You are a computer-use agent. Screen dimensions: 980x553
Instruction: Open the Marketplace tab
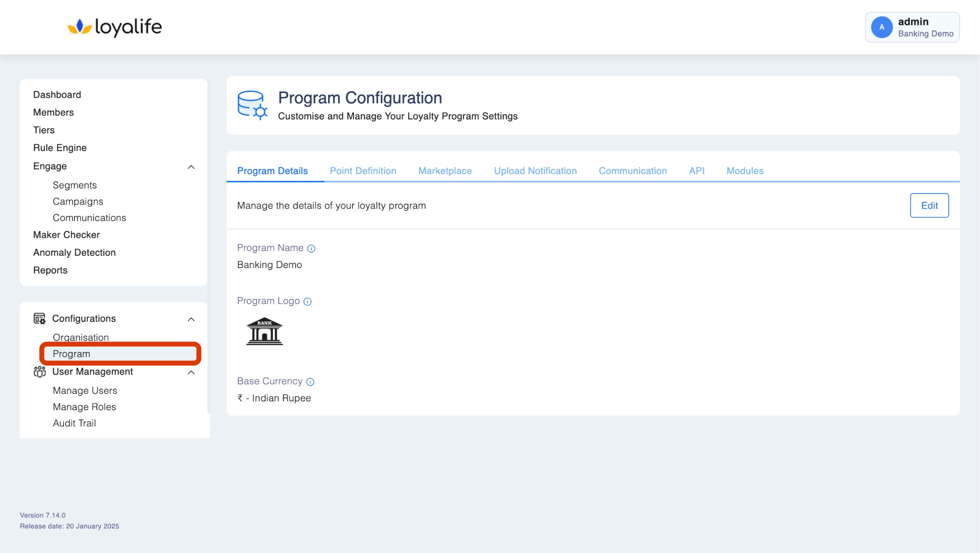pyautogui.click(x=445, y=171)
